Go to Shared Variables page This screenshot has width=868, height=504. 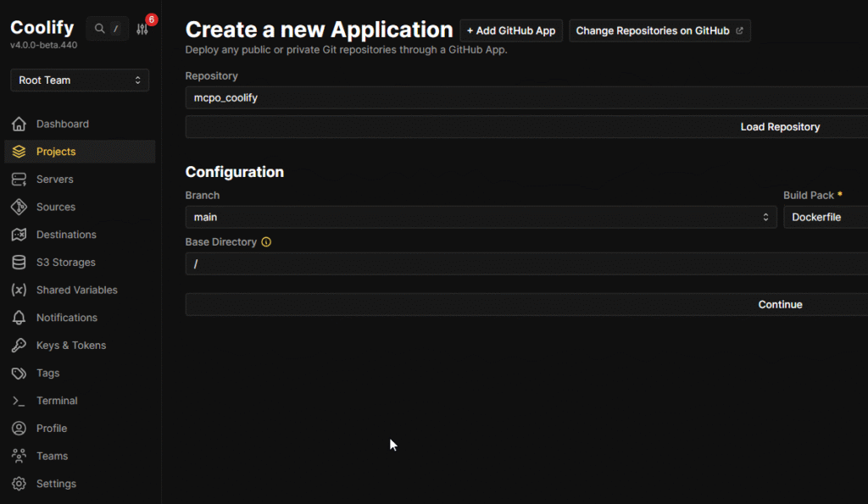[76, 290]
